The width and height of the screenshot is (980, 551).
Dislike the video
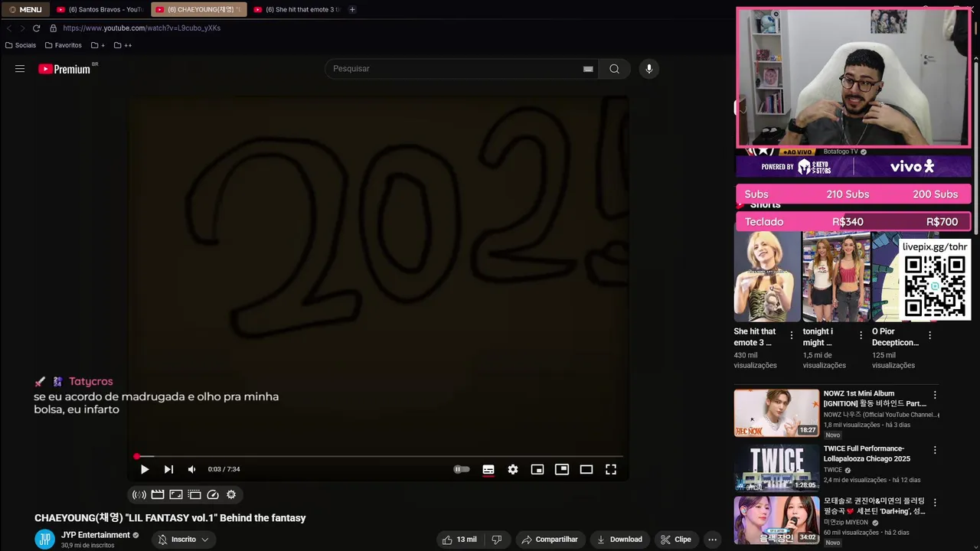496,540
